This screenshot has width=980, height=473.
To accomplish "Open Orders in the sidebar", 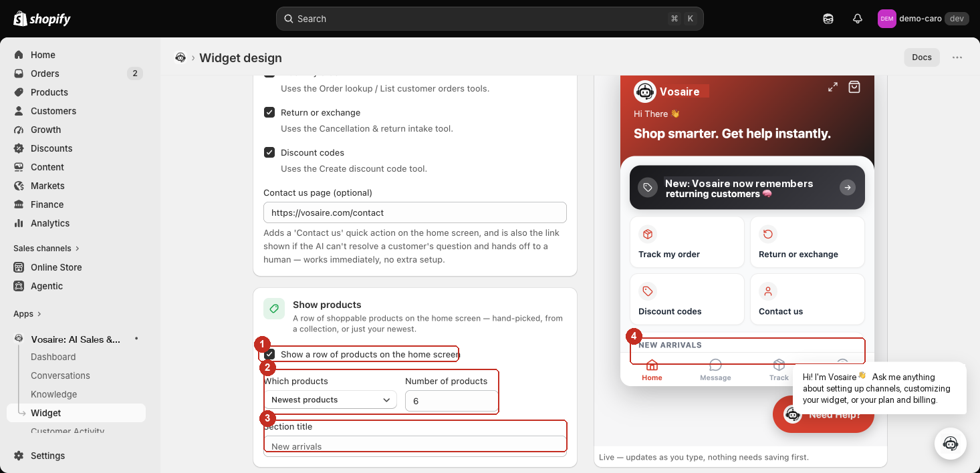I will [45, 73].
